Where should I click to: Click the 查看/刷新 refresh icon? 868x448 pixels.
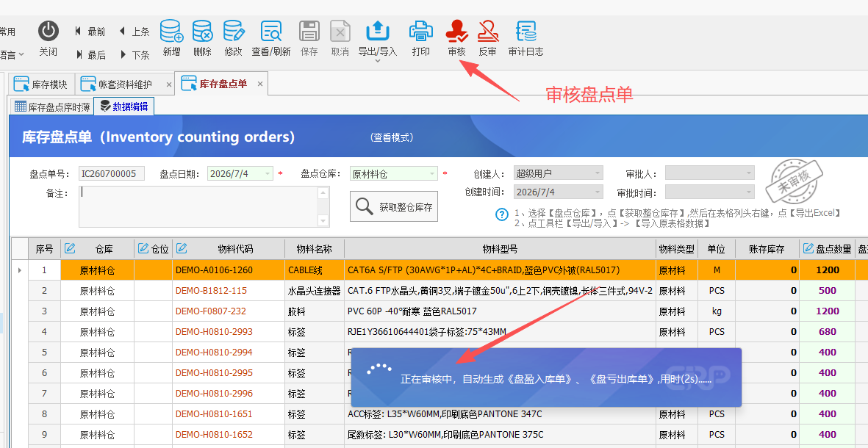(x=271, y=31)
